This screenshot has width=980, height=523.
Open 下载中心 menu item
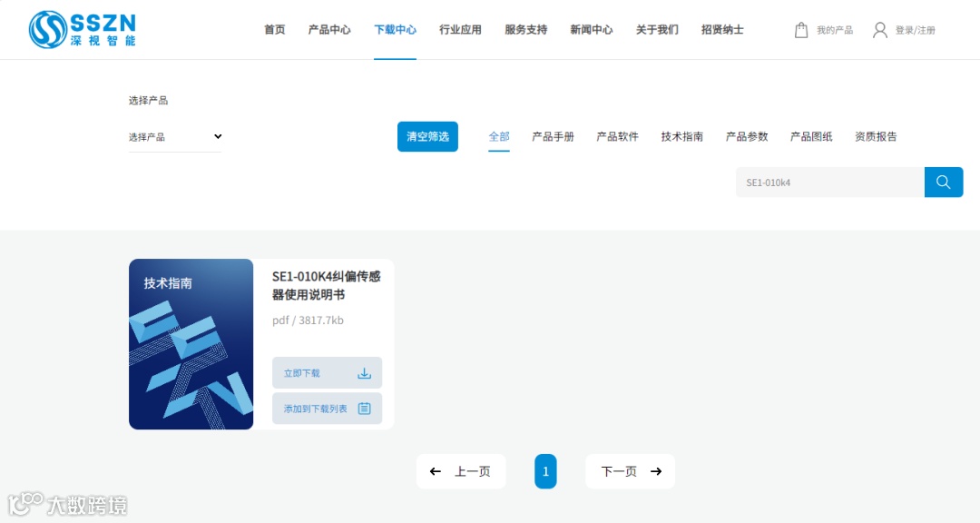coord(395,29)
